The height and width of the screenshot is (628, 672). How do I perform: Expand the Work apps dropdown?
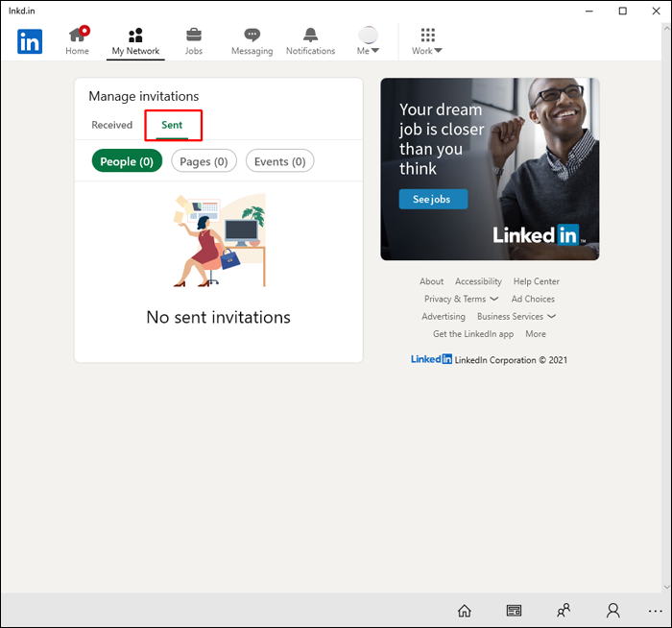[x=427, y=40]
